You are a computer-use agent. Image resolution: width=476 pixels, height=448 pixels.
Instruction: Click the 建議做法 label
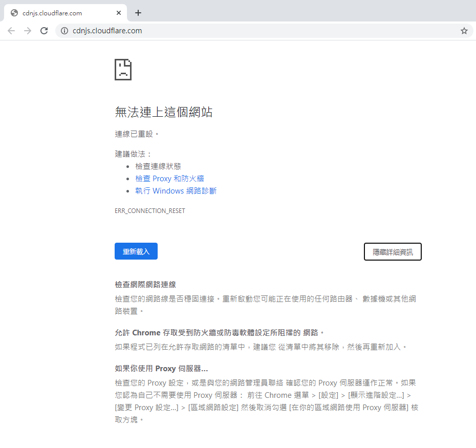[133, 154]
